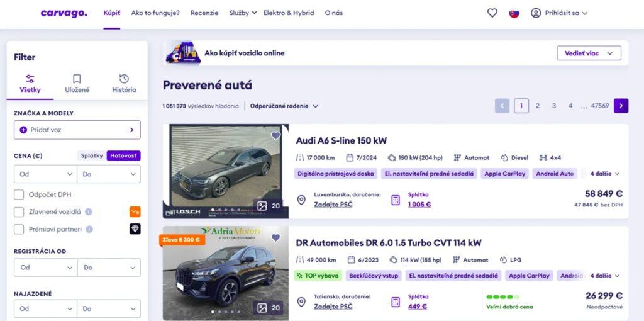Open Ako to funguje? page
Screen dimensions: 644x321
coord(155,13)
